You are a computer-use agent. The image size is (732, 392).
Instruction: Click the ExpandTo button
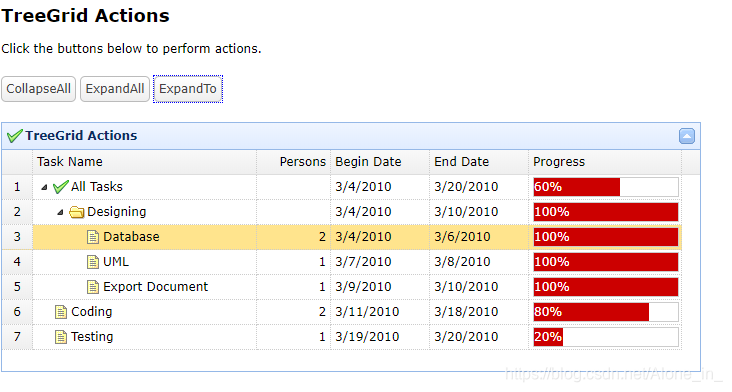click(x=188, y=89)
